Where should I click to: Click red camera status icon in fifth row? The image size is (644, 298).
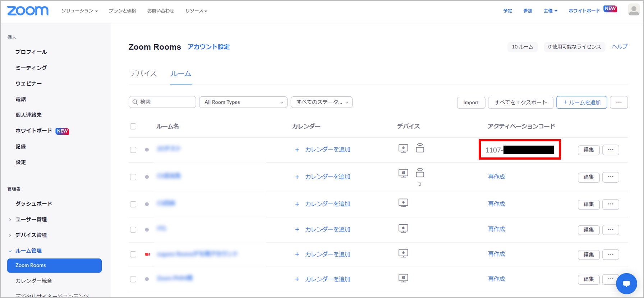point(147,254)
